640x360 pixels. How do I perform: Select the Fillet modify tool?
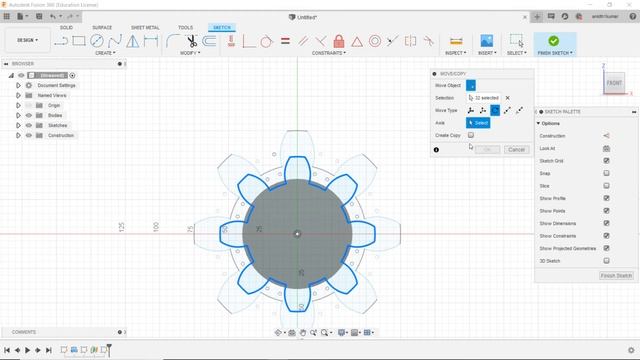pos(173,41)
